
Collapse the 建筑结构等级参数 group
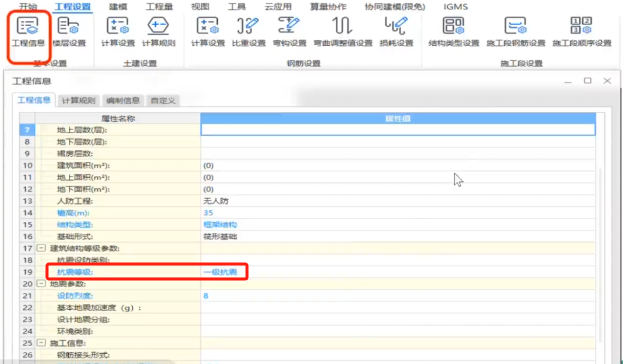point(41,248)
